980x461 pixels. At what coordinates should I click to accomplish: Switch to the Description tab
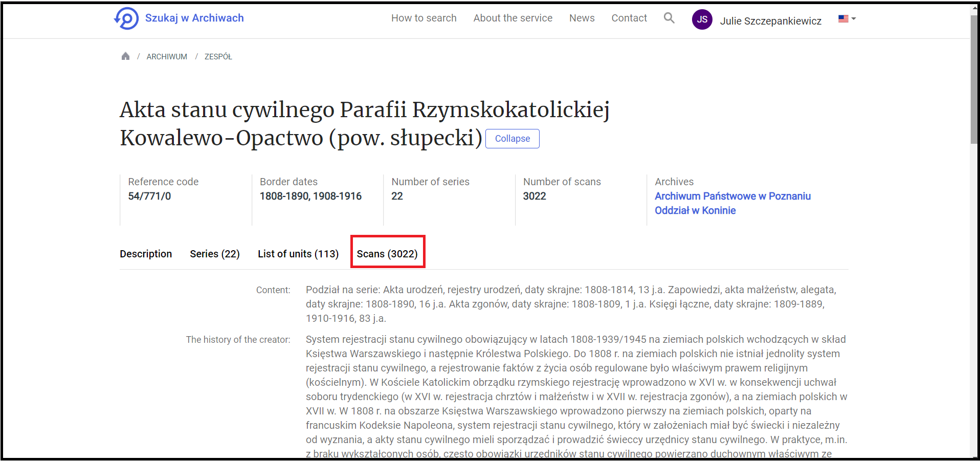tap(145, 253)
